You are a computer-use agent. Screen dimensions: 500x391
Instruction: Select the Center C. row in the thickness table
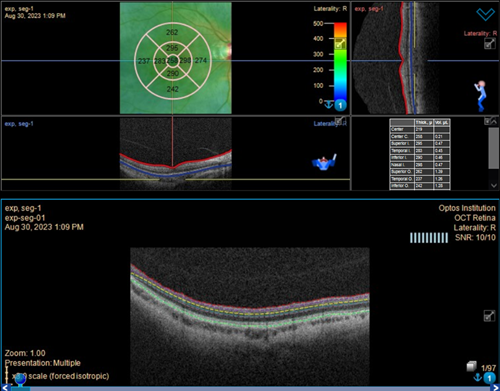pyautogui.click(x=420, y=137)
